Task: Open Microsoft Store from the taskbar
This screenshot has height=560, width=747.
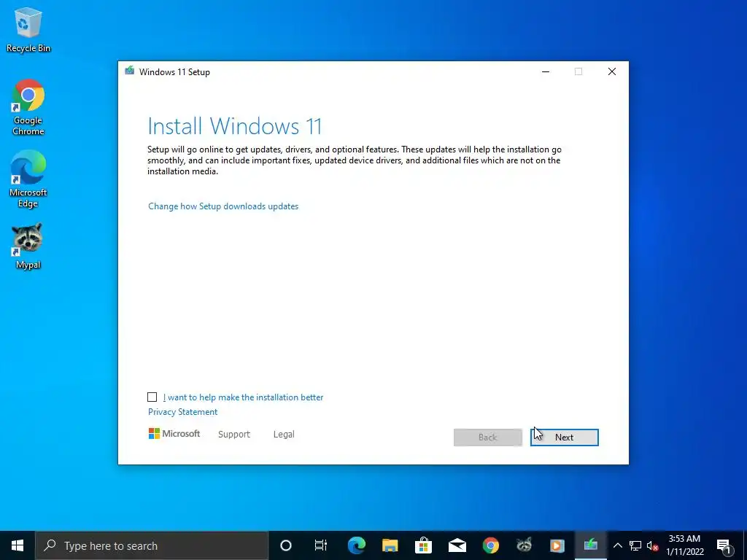Action: click(423, 545)
